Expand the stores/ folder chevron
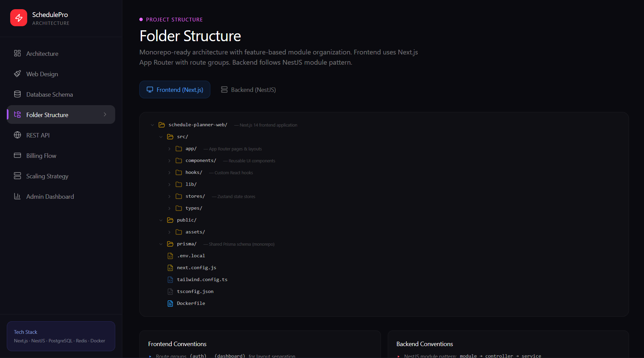The width and height of the screenshot is (644, 358). [x=169, y=196]
